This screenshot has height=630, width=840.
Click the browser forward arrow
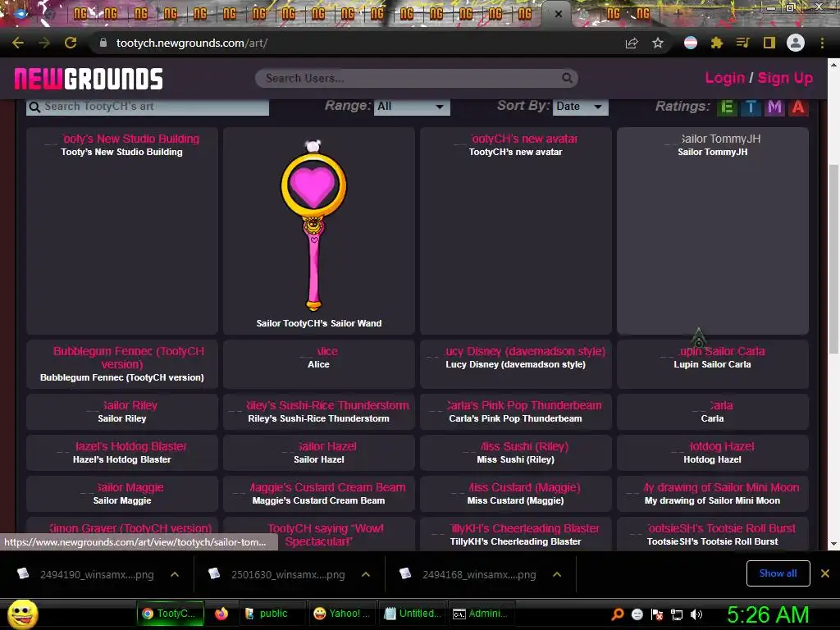[x=44, y=43]
